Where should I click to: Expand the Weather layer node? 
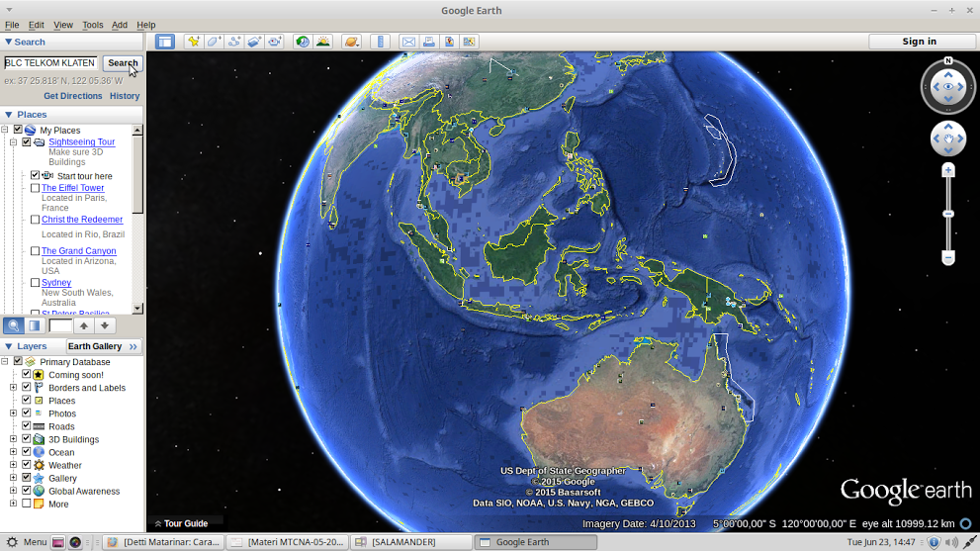click(13, 465)
